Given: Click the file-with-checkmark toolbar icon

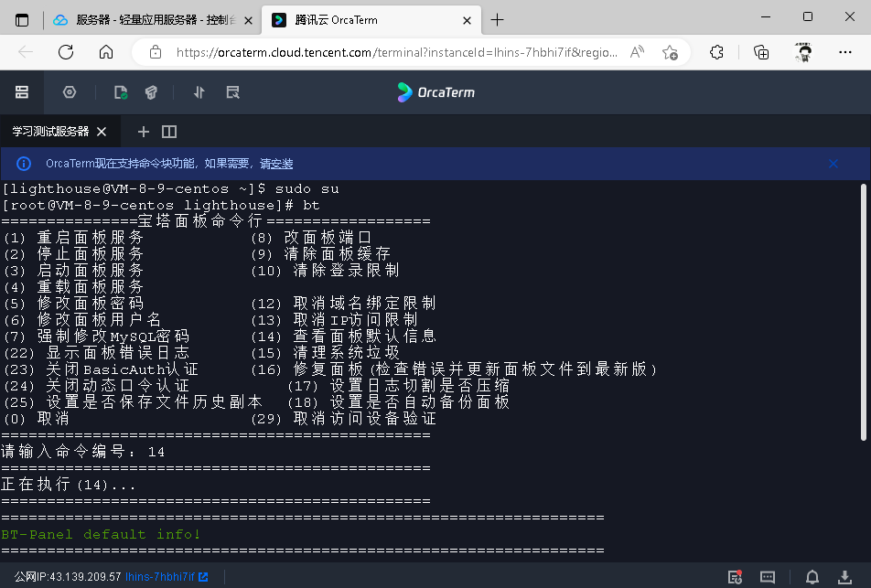Looking at the screenshot, I should tap(121, 92).
